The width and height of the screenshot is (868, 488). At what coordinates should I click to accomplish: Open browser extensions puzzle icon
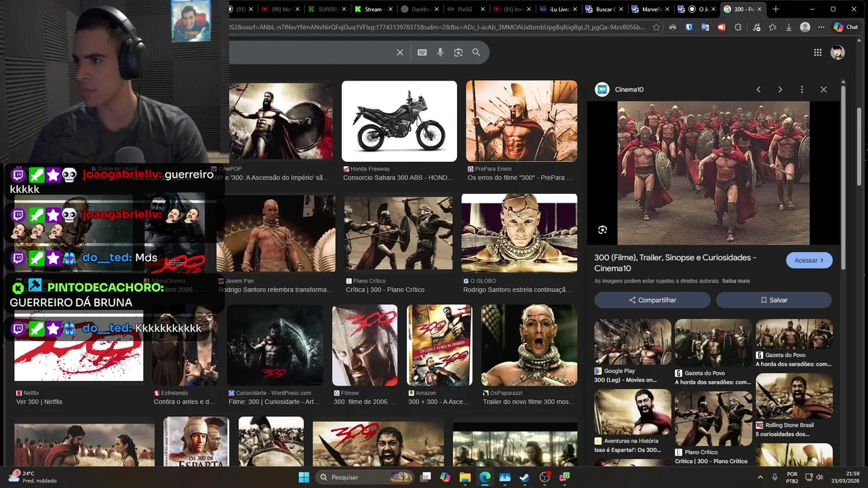coord(738,27)
